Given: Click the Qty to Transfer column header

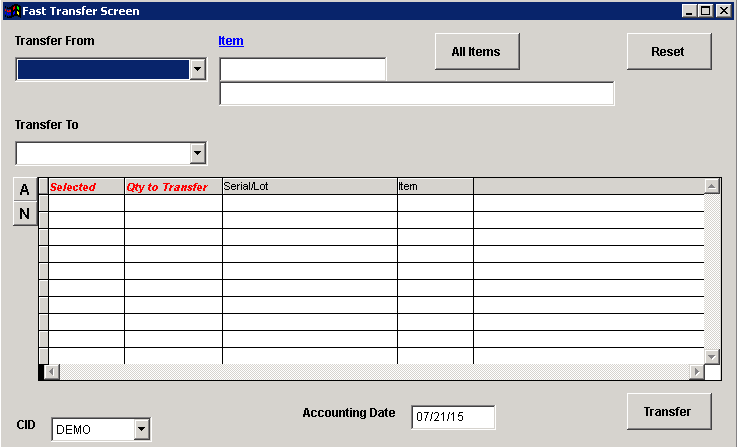Looking at the screenshot, I should (x=173, y=187).
